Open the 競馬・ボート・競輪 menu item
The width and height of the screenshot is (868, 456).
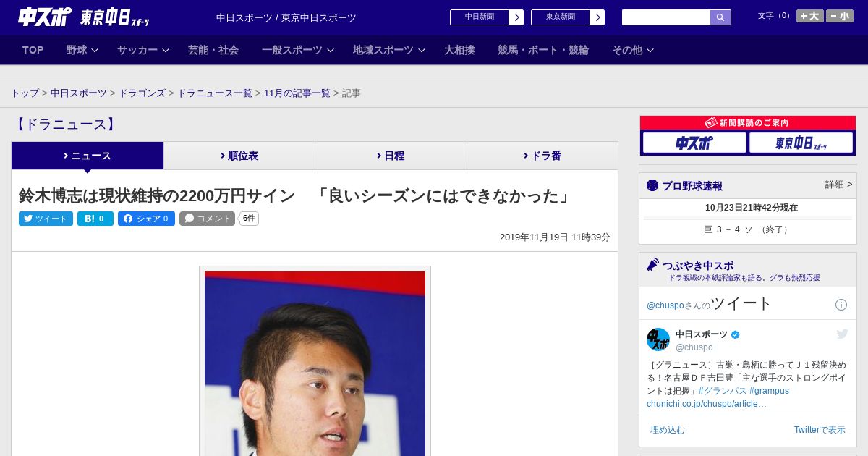(x=543, y=50)
